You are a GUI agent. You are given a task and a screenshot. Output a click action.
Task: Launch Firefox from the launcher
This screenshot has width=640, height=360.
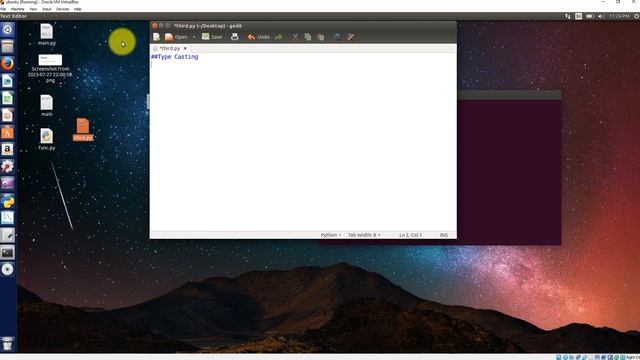click(x=7, y=64)
